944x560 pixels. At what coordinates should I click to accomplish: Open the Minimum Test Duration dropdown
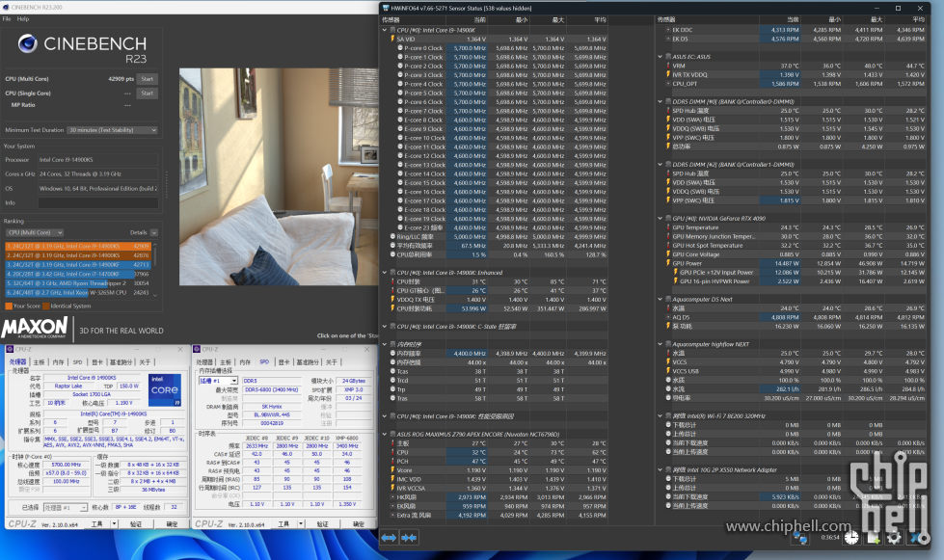coord(112,130)
